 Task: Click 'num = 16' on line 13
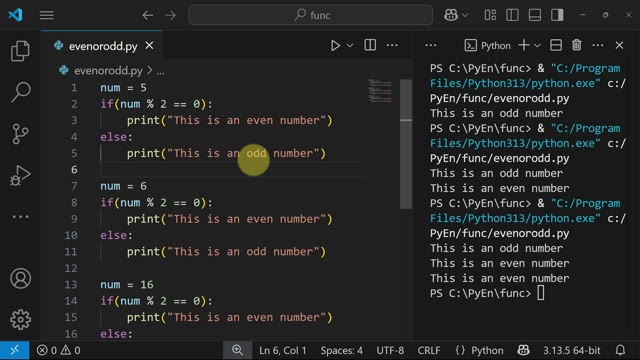pos(127,284)
